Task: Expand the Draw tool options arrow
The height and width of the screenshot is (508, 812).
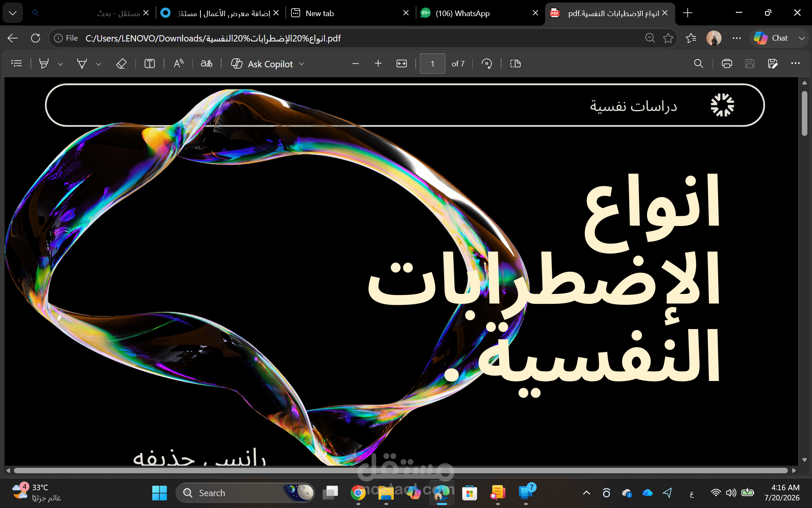Action: [99, 64]
